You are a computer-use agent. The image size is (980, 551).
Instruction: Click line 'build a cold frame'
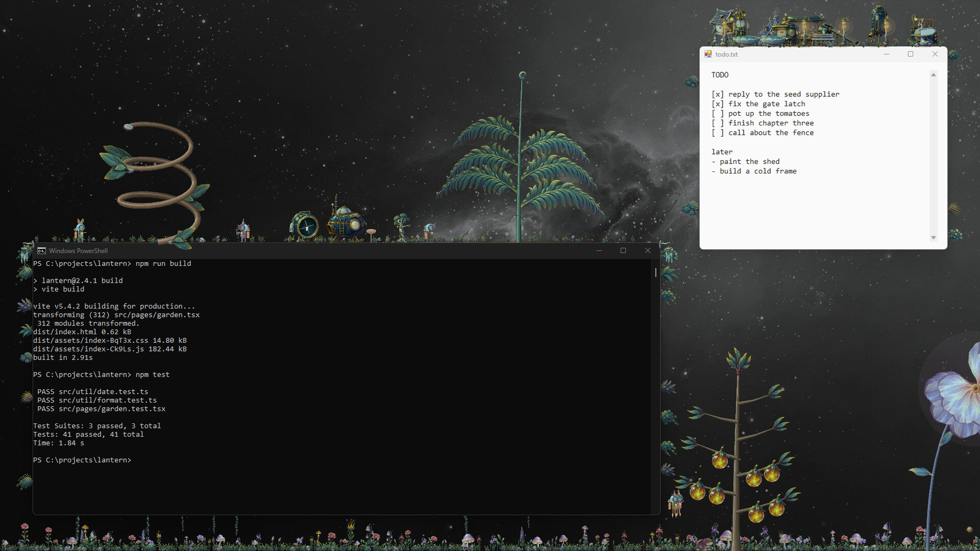click(x=754, y=171)
